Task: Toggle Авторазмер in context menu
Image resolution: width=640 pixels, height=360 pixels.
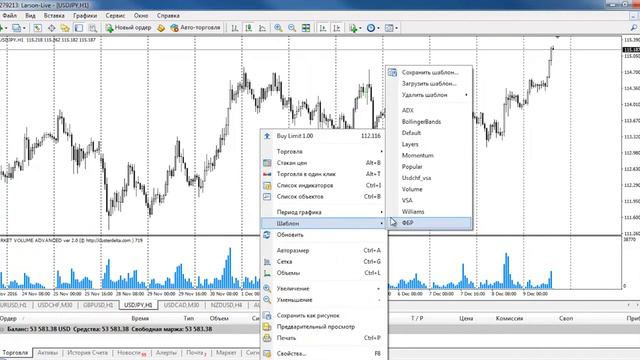Action: click(324, 250)
